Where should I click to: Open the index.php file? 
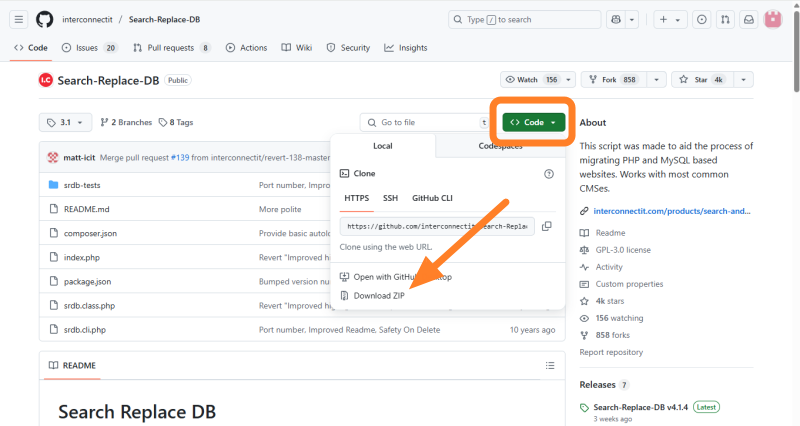point(82,258)
